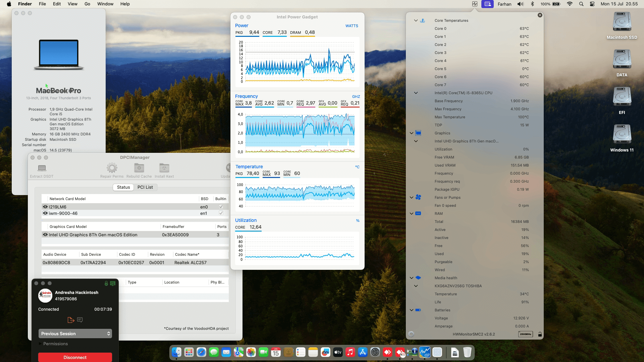Open the Previous Session dropdown

(75, 334)
